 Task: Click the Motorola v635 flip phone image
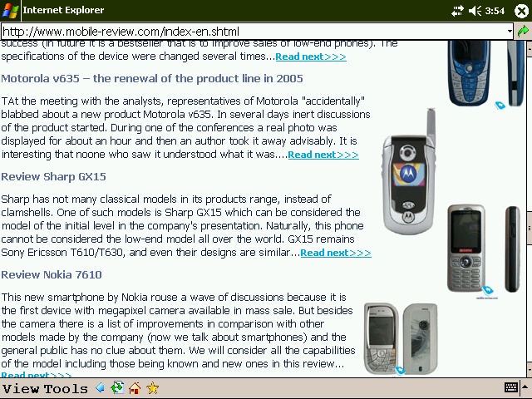point(409,172)
